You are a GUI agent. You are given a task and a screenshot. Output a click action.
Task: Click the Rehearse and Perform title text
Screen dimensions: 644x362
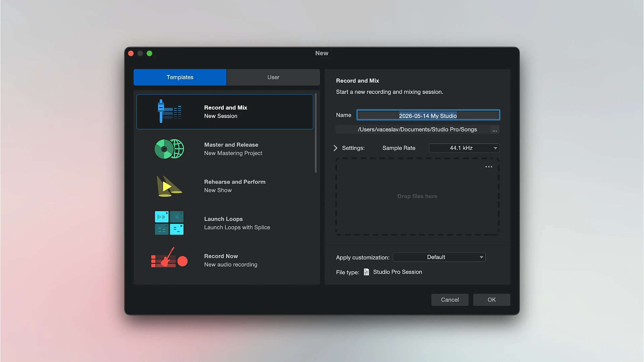(x=235, y=182)
